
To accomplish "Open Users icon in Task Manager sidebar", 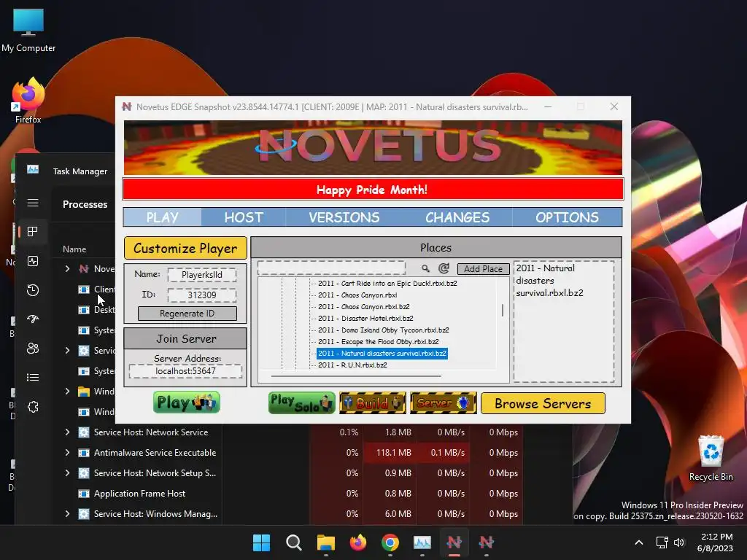I will pos(33,348).
